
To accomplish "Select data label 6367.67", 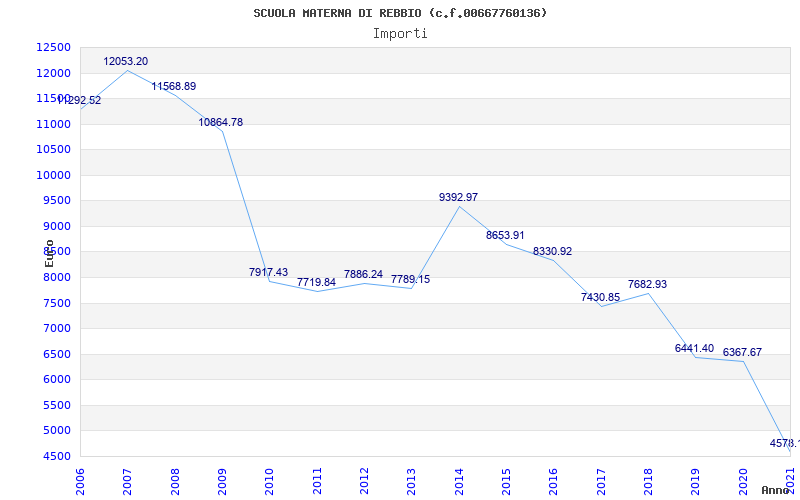I will (x=742, y=353).
